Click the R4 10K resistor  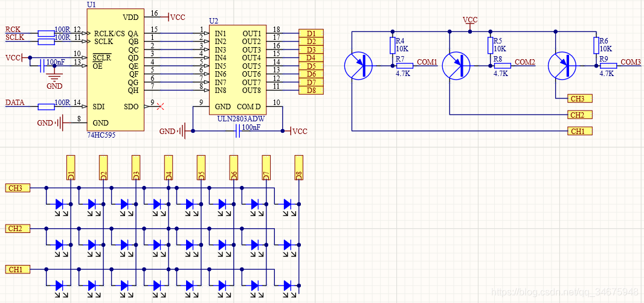point(392,46)
